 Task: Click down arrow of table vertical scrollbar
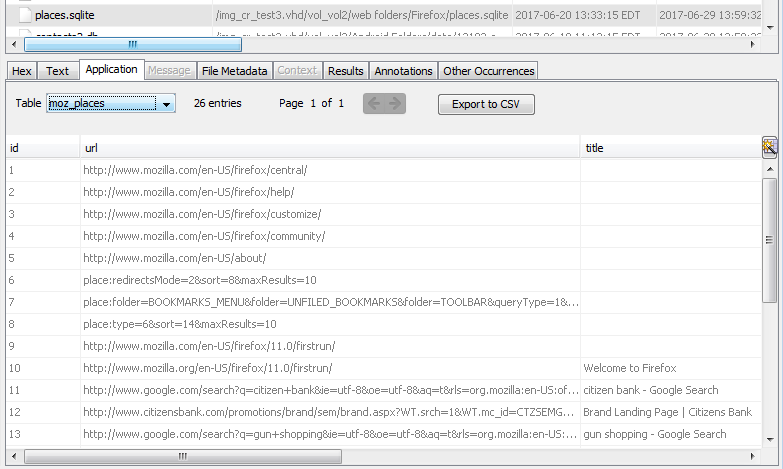(x=770, y=440)
